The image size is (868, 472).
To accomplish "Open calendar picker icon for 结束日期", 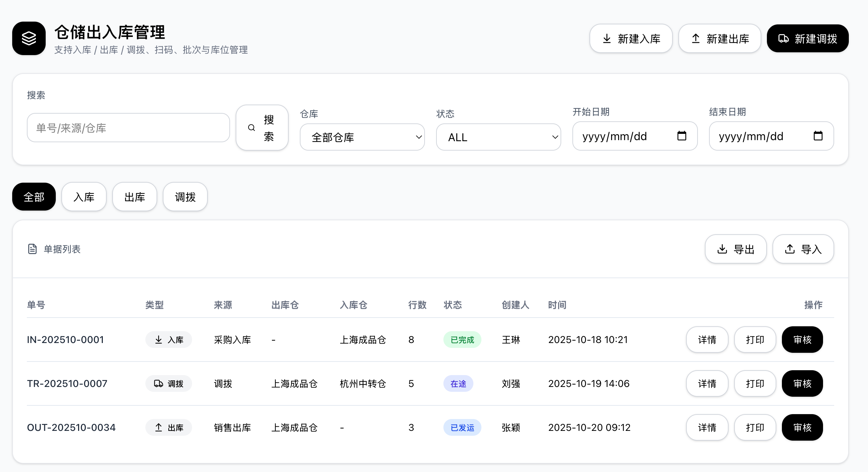I will pyautogui.click(x=818, y=136).
